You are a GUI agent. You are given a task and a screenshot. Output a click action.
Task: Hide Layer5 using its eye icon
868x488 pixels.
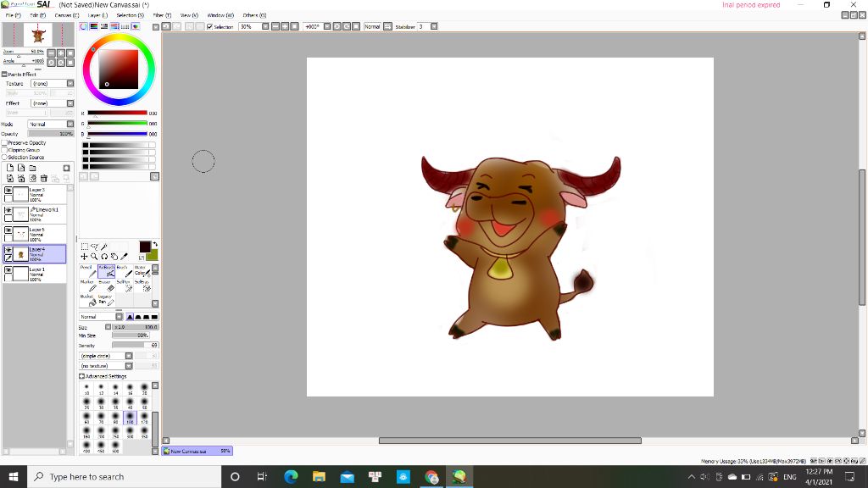[8, 230]
